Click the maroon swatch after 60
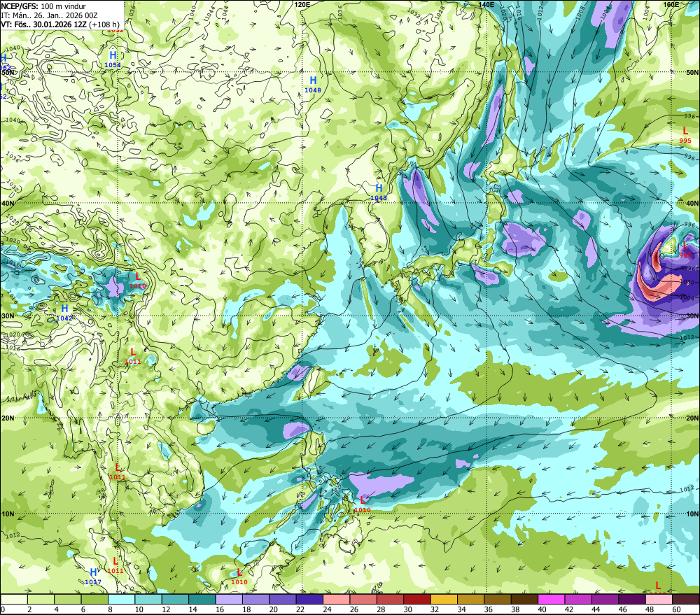The image size is (700, 615). (x=685, y=599)
